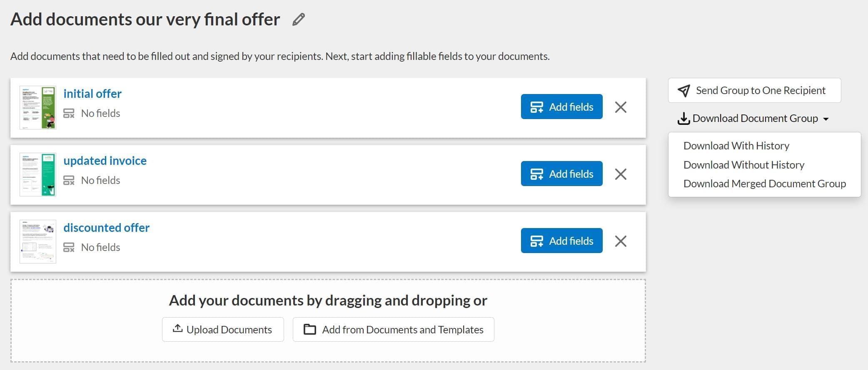Select Download With History
Screen dimensions: 868x370
tap(736, 146)
